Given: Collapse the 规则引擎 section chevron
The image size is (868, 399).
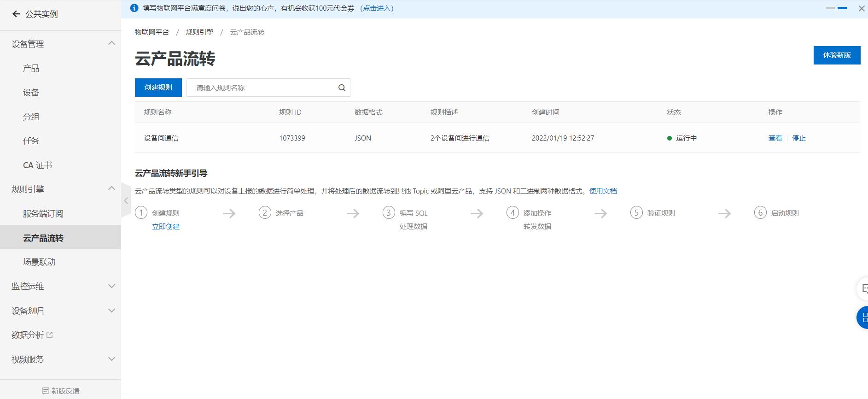Looking at the screenshot, I should tap(111, 188).
